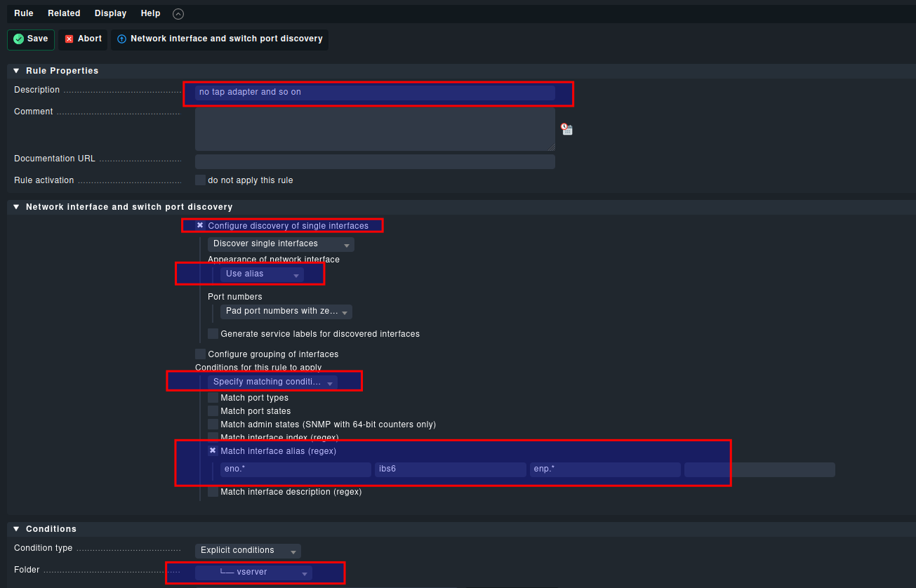Collapse Network interface and switch port discovery section

(16, 207)
